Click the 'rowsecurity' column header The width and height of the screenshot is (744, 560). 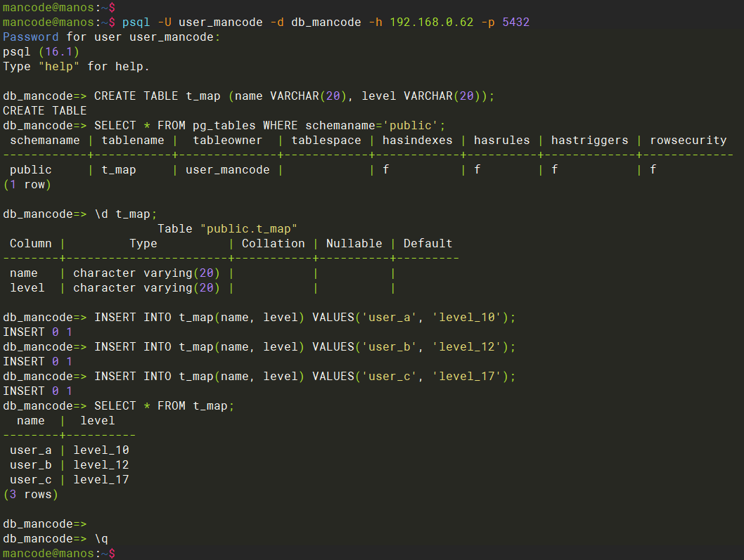688,141
